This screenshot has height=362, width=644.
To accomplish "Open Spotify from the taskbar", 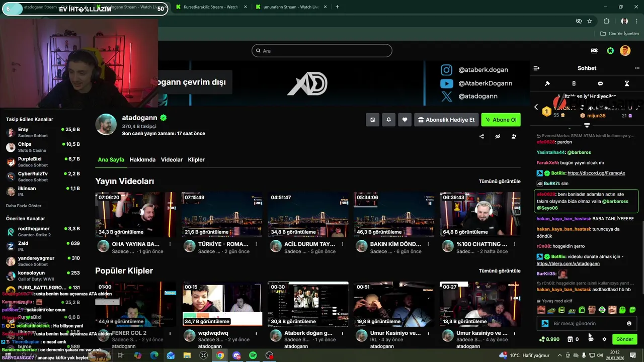I will pos(253,355).
